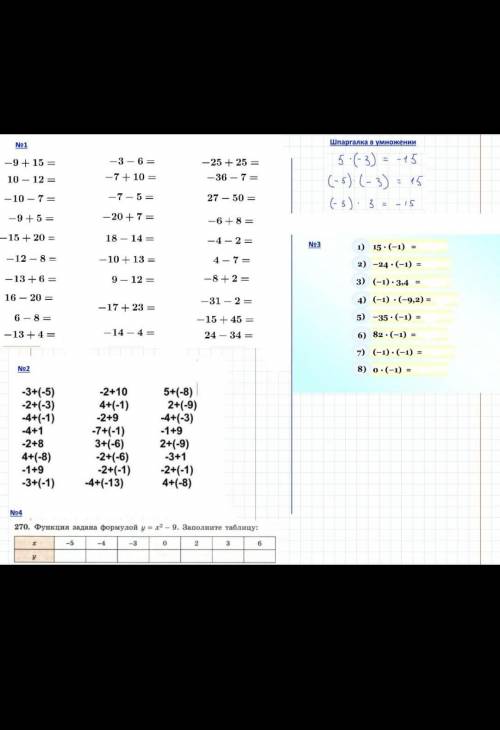Click handwritten example 5·(-3) = -15
This screenshot has width=500, height=730.
pos(377,160)
